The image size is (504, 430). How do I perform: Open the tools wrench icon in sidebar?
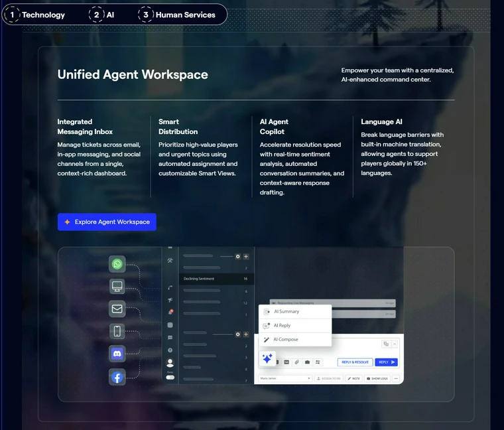point(170,261)
